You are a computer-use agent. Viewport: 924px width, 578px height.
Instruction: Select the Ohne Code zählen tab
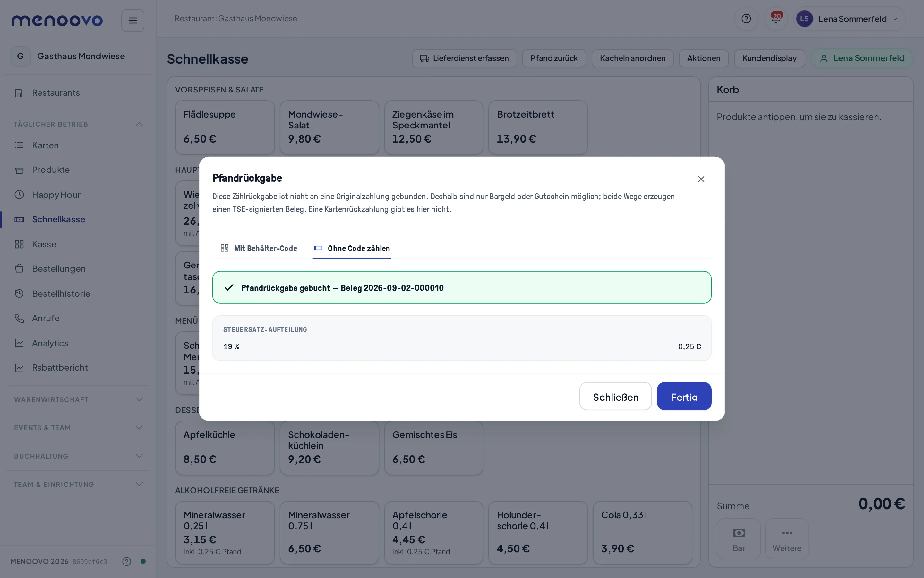click(x=352, y=249)
